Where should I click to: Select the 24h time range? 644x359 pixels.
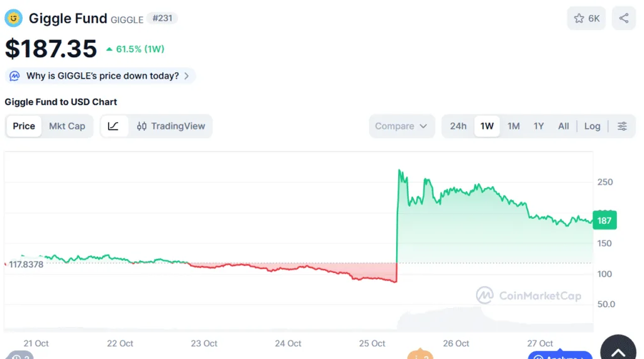point(458,126)
